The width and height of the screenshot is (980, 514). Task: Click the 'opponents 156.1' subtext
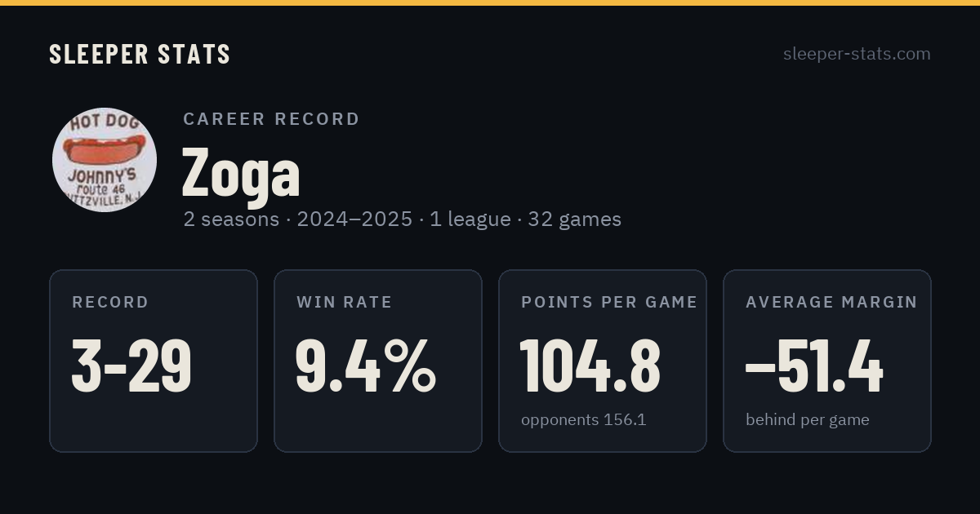(x=584, y=420)
